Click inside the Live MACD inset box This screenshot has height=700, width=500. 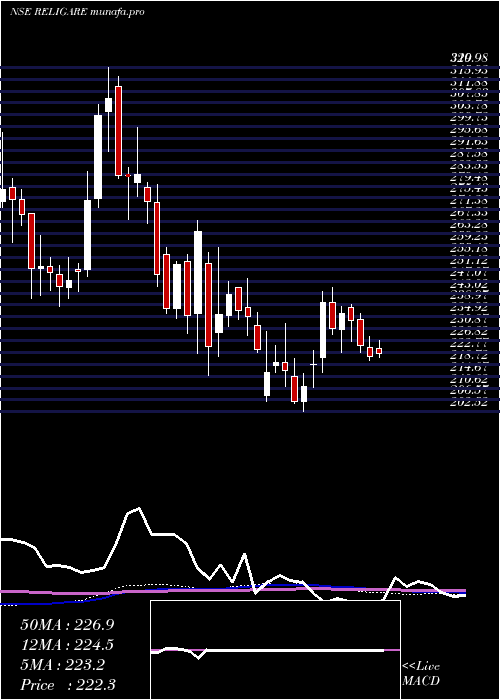coord(275,650)
